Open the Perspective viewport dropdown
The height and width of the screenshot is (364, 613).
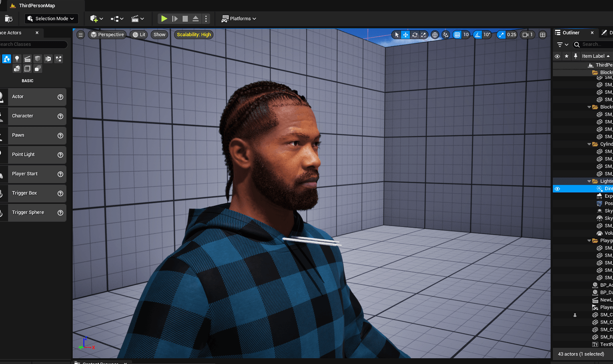[107, 34]
